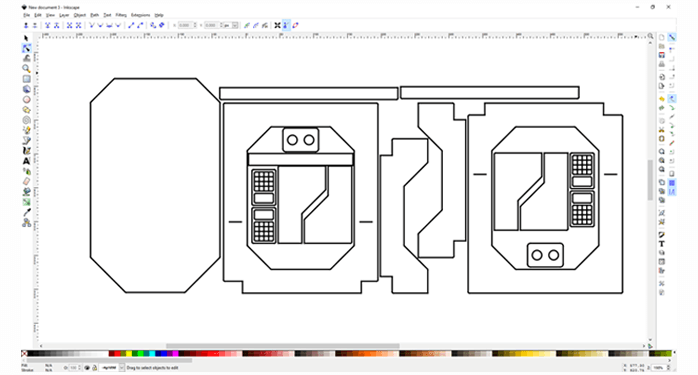Select the Color dropper tool
The width and height of the screenshot is (698, 375).
pyautogui.click(x=26, y=212)
